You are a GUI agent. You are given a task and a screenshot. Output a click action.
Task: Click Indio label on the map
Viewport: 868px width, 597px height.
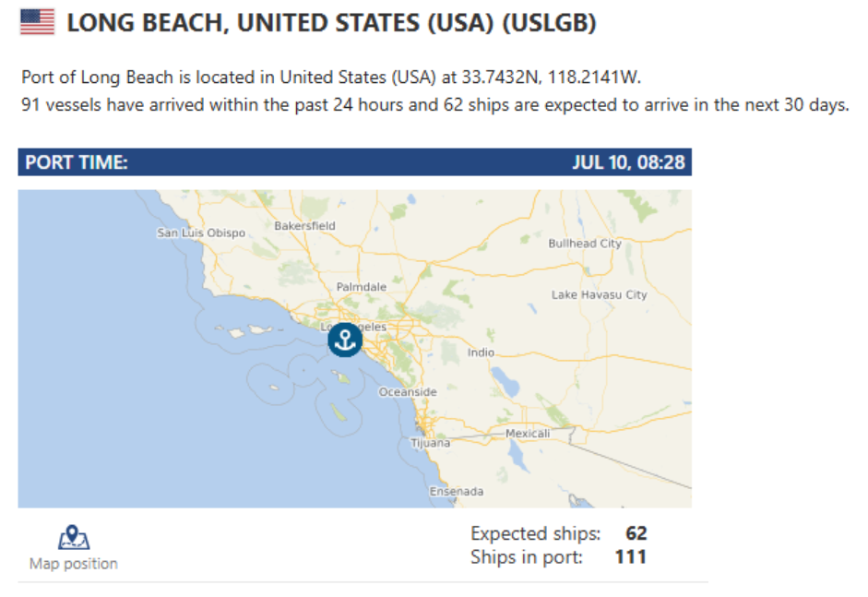[481, 352]
